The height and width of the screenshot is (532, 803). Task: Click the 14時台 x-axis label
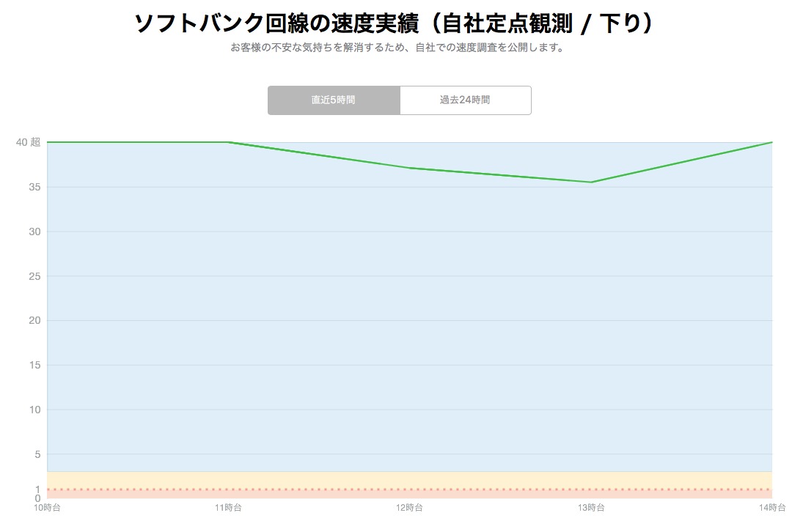click(x=772, y=507)
